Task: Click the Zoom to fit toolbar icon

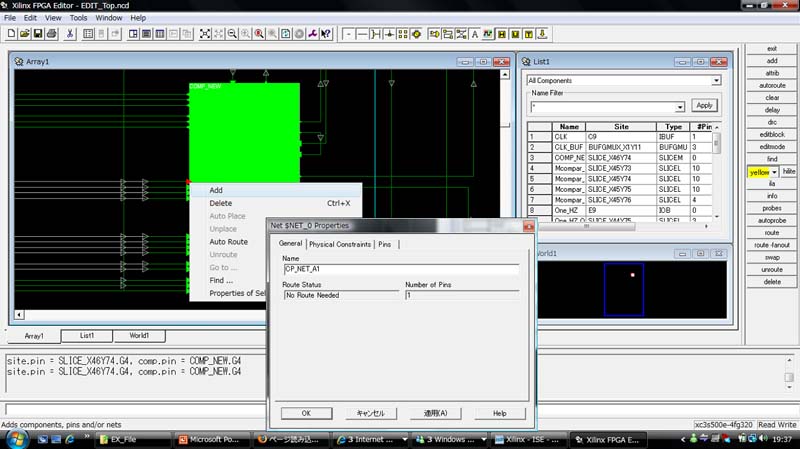Action: point(205,34)
